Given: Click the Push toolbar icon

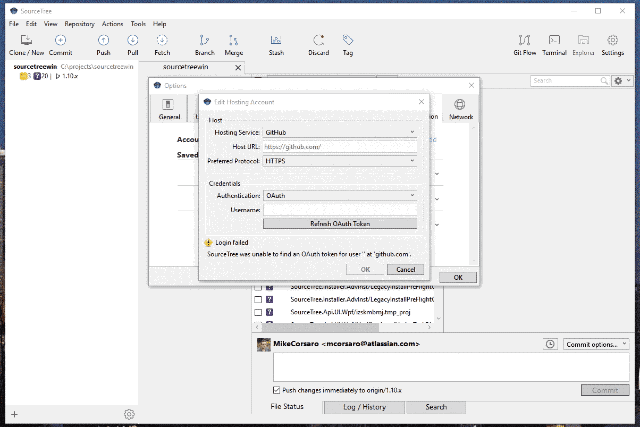Looking at the screenshot, I should pos(103,45).
